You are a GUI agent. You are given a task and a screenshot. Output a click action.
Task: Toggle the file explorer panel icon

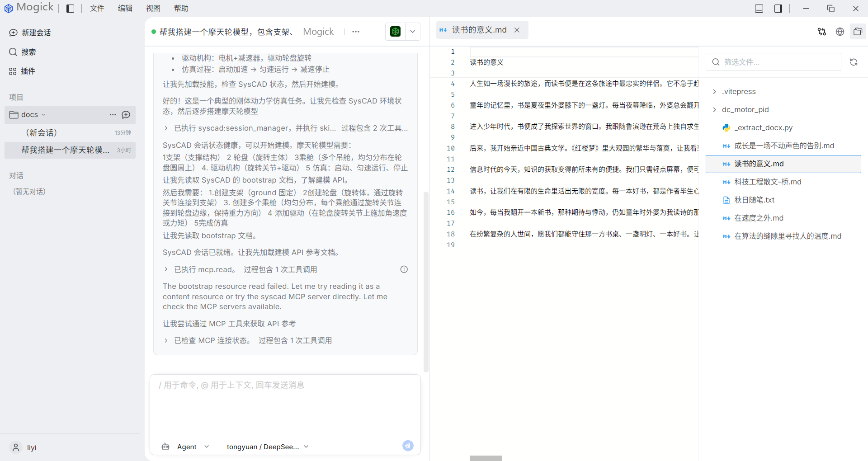tap(858, 32)
